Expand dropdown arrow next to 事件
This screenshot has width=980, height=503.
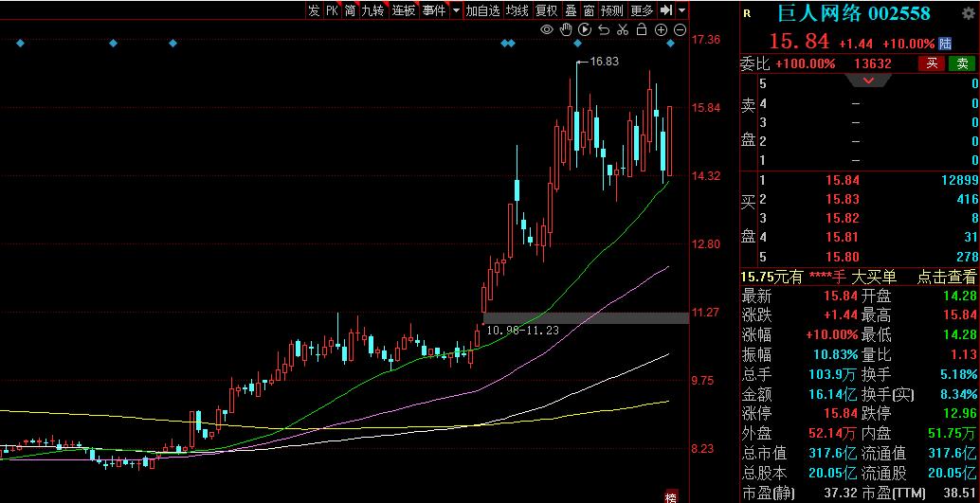click(x=456, y=10)
